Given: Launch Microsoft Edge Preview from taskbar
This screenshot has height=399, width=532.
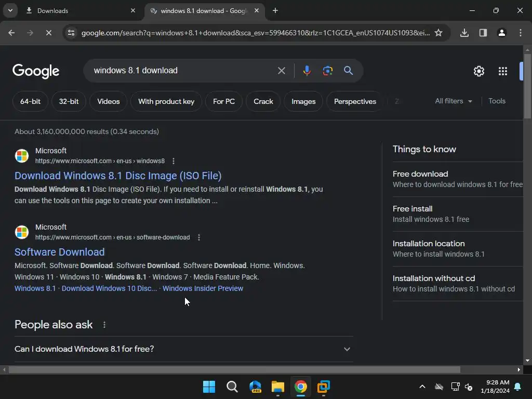Looking at the screenshot, I should [x=255, y=387].
